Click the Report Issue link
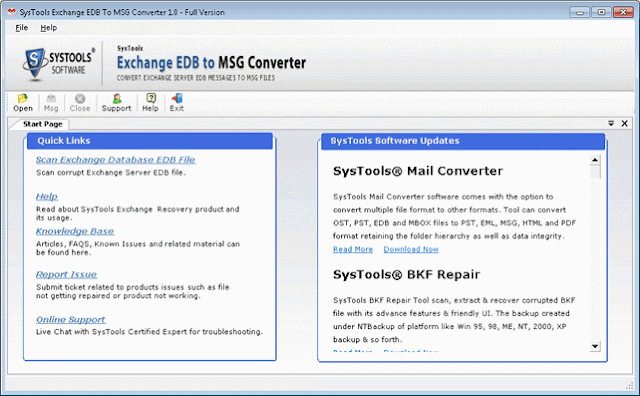 [x=66, y=274]
